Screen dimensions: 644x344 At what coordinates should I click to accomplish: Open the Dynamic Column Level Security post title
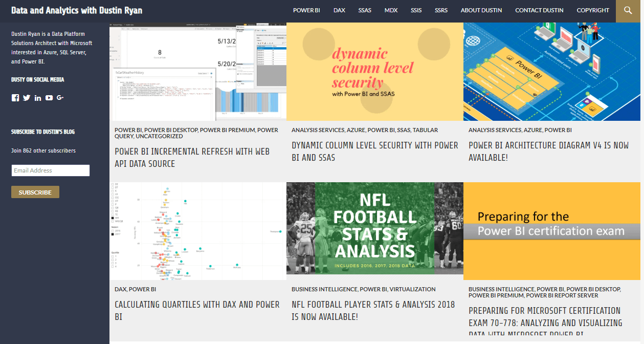[x=374, y=152]
